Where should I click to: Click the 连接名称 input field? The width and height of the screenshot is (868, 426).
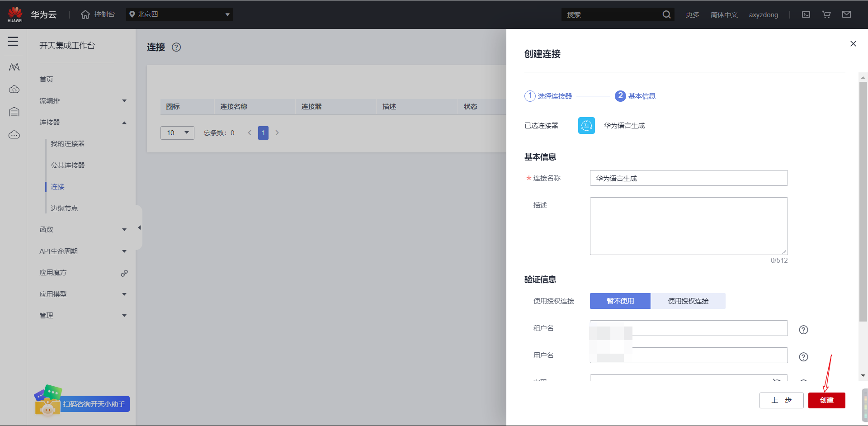(689, 178)
